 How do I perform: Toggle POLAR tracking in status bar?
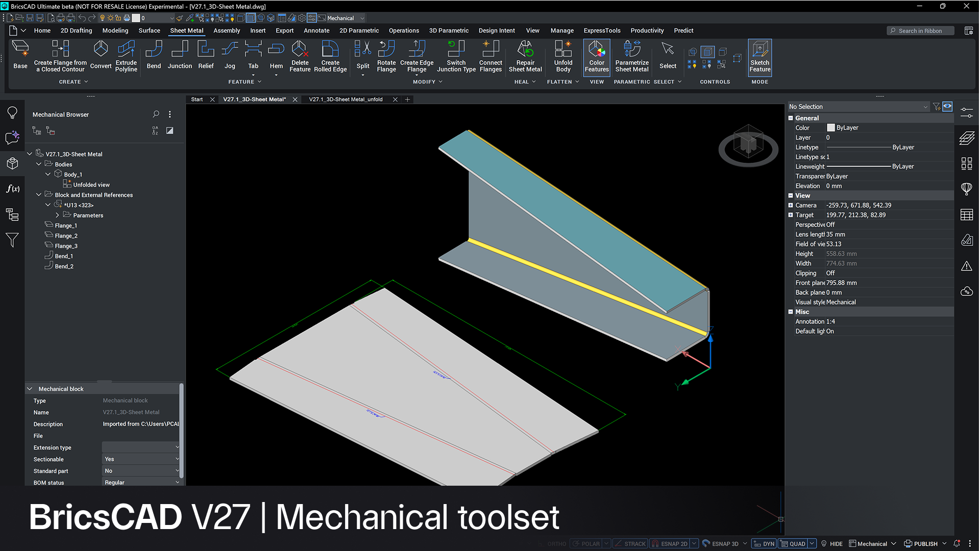586,544
